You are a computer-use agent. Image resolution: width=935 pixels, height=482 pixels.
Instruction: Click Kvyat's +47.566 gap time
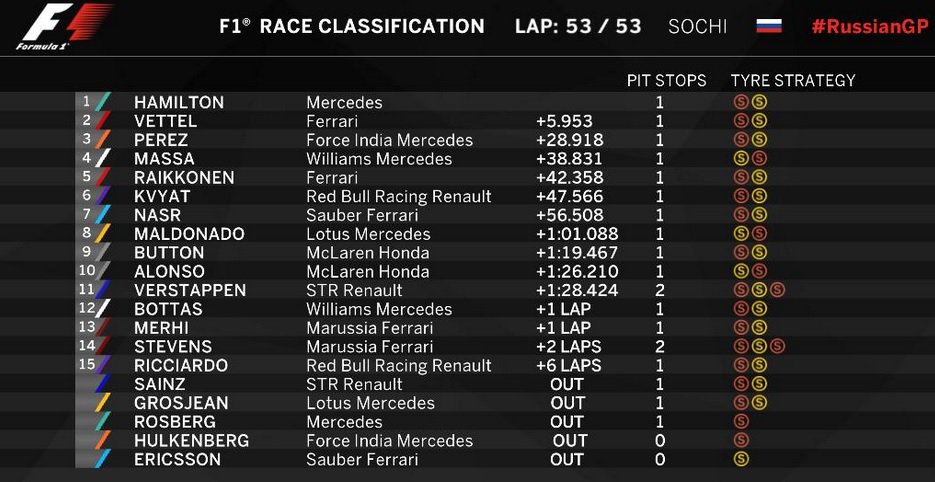(569, 196)
